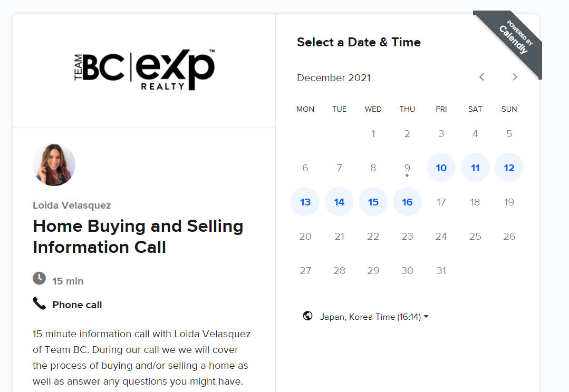Go to the previous month

(481, 77)
